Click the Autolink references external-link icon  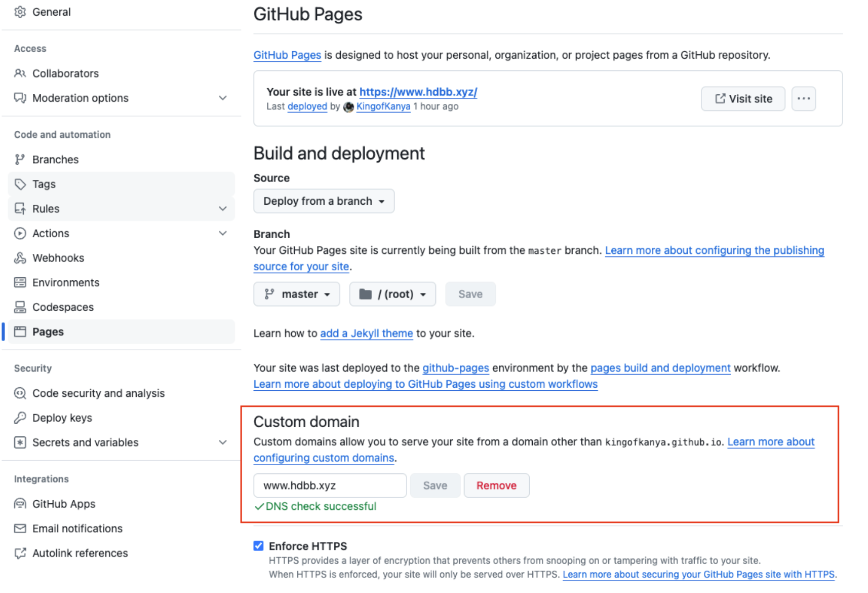click(20, 553)
